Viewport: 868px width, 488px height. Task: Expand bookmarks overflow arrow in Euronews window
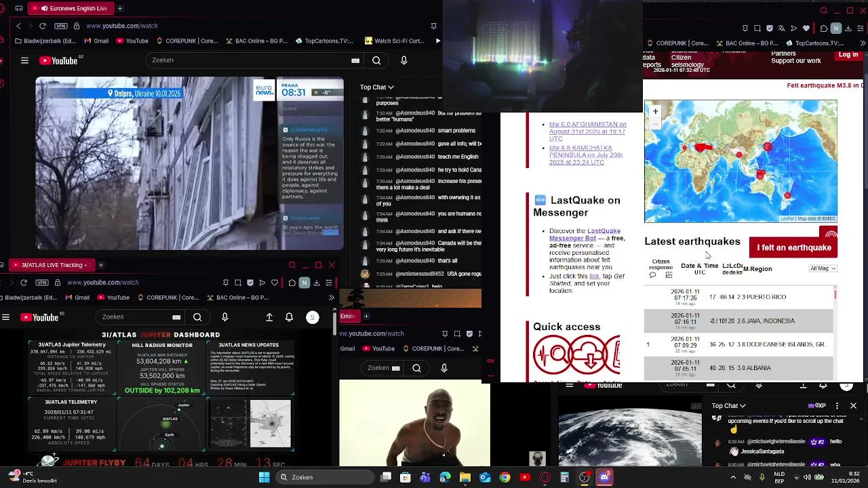437,41
